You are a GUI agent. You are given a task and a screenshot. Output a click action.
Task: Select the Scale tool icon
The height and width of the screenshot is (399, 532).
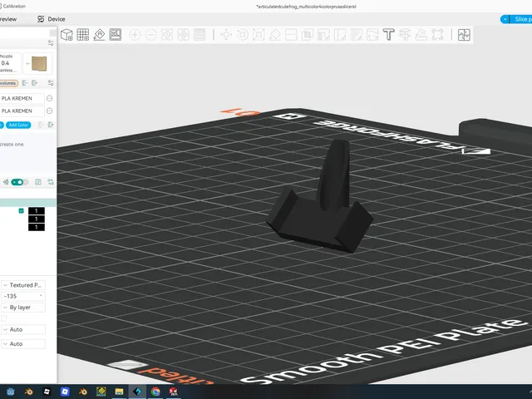259,35
